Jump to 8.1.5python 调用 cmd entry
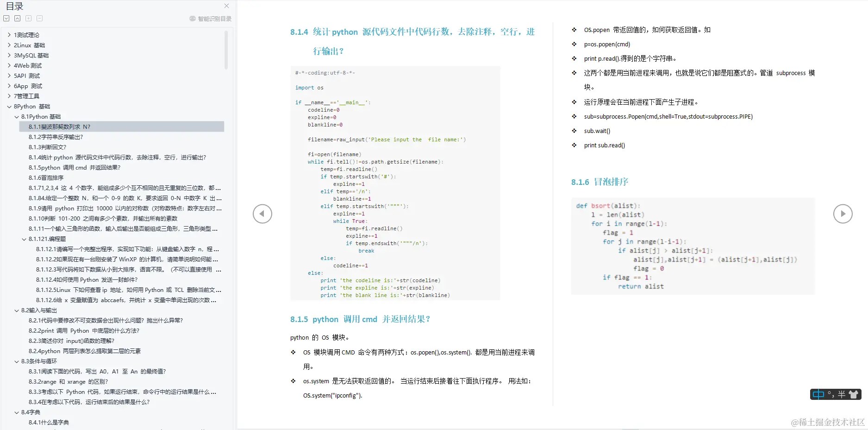The height and width of the screenshot is (430, 868). click(x=75, y=167)
